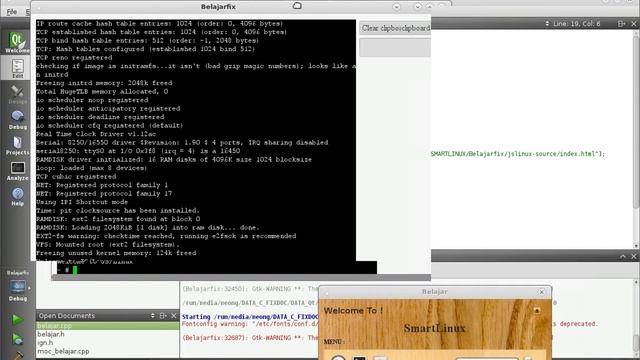Click the terminal icon in Belajar menu
The height and width of the screenshot is (360, 640).
click(359, 358)
